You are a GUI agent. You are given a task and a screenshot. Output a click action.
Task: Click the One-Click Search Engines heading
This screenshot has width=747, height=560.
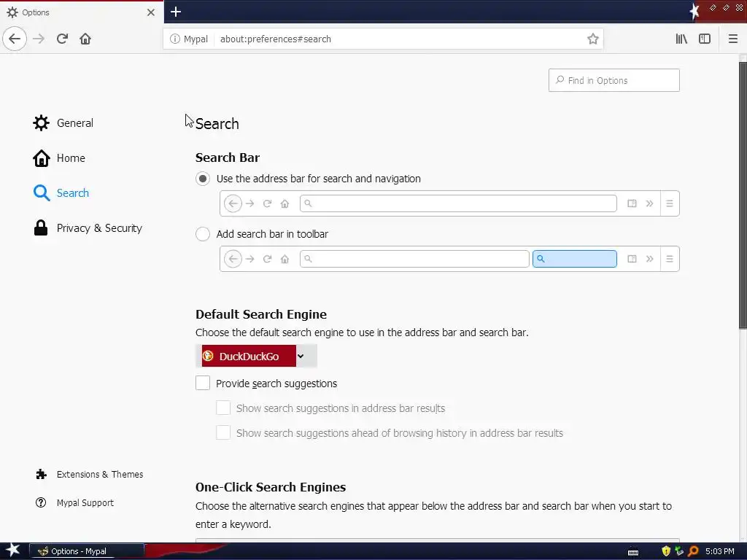(271, 487)
